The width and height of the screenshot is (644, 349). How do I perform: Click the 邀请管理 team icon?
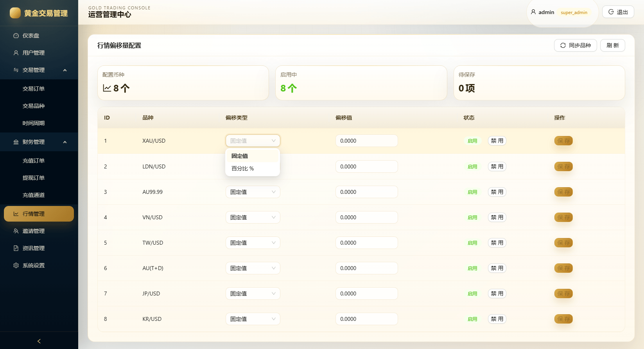click(x=16, y=231)
